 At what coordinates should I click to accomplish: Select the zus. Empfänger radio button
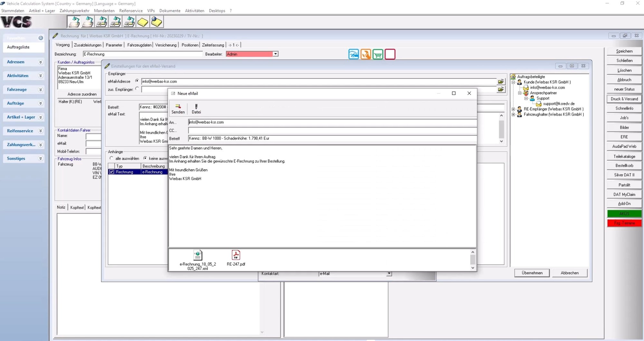(x=137, y=88)
